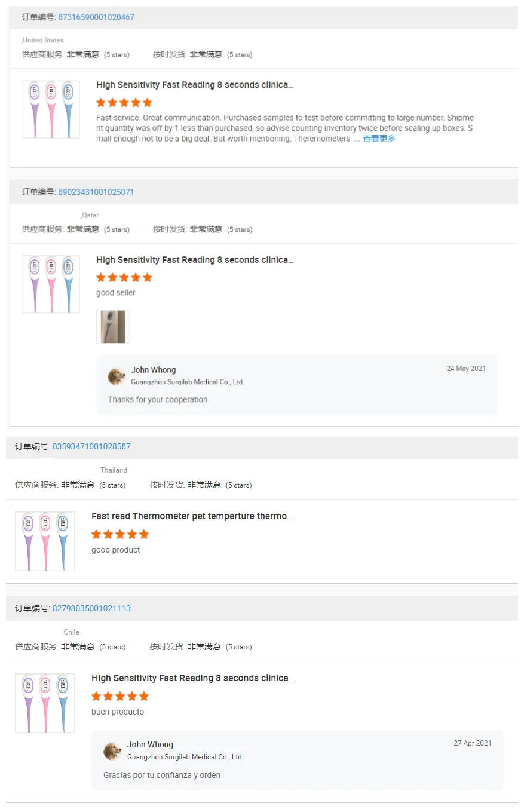This screenshot has width=524, height=812.
Task: Click star rating above 'good product' review
Action: click(x=120, y=534)
